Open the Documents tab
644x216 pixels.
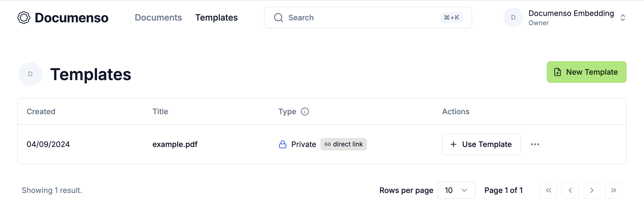(x=158, y=18)
